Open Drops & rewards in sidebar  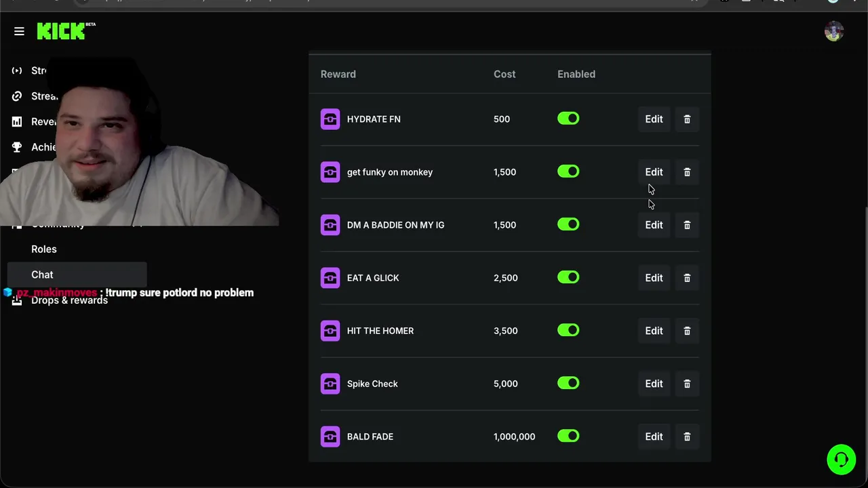pos(69,302)
